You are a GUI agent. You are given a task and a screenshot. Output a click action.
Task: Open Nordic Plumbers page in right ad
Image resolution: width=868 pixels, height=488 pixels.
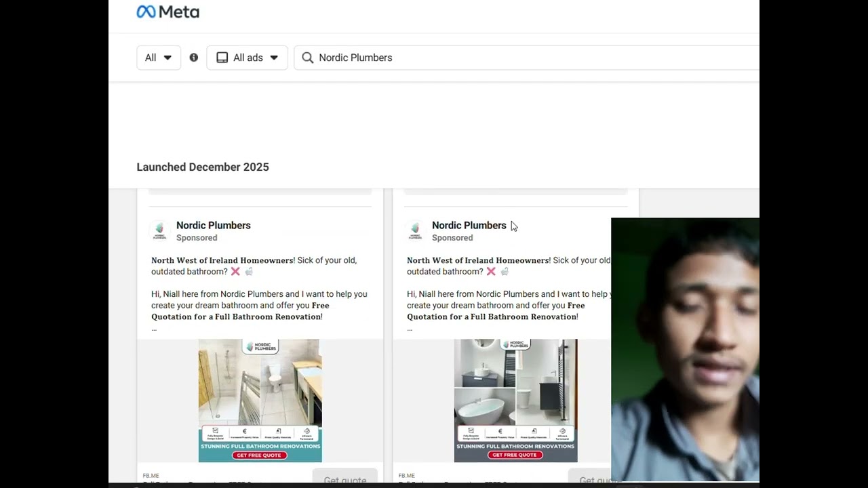[469, 225]
